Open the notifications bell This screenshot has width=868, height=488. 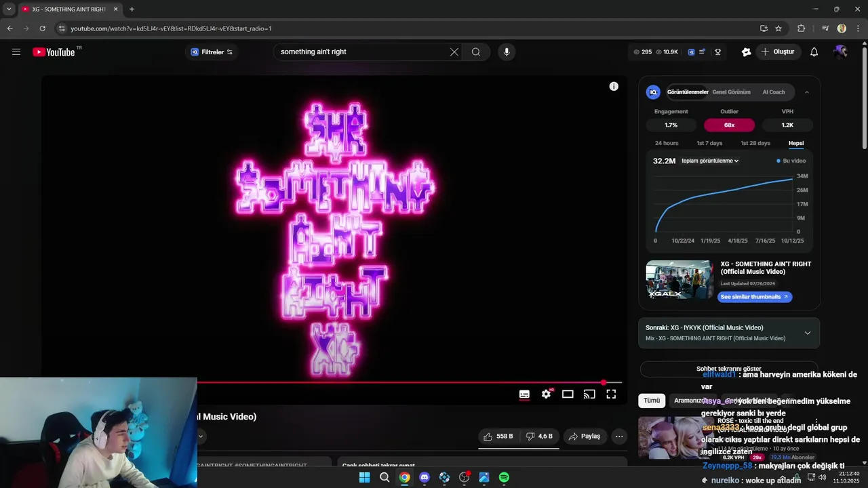click(x=814, y=52)
